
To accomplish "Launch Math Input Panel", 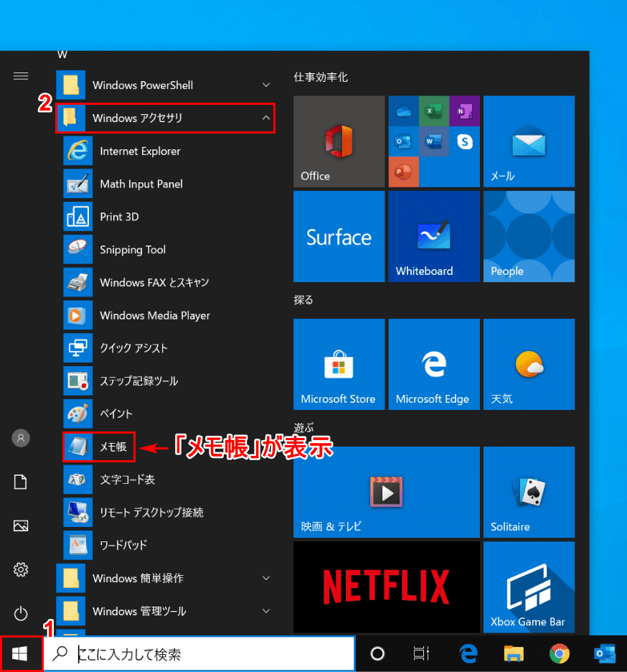I will pos(167,184).
